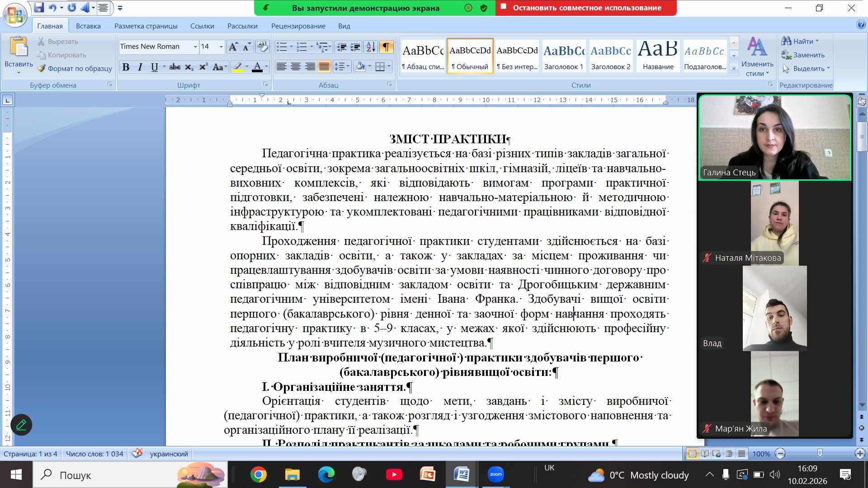The width and height of the screenshot is (868, 488).
Task: Apply bullet list formatting
Action: tap(282, 47)
